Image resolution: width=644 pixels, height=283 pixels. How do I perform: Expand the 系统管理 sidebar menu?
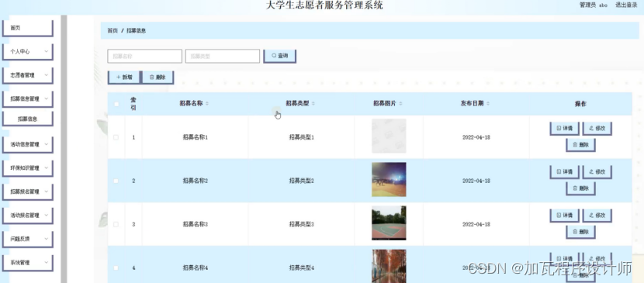click(x=27, y=263)
